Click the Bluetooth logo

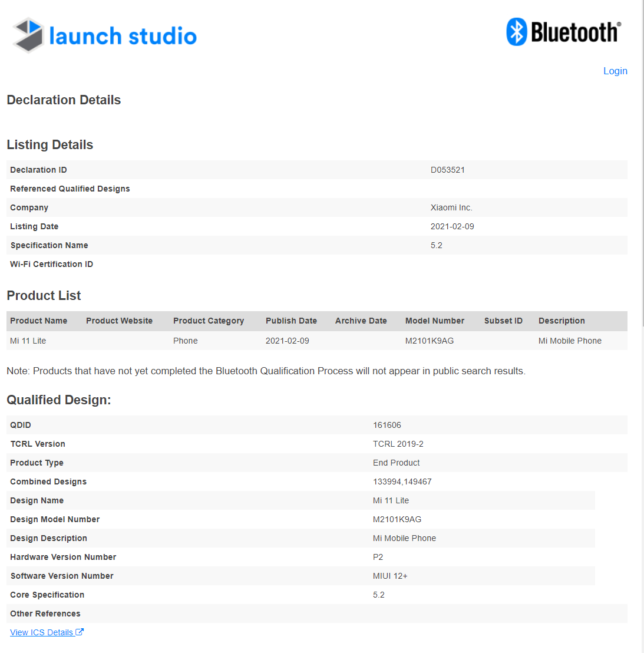[564, 32]
